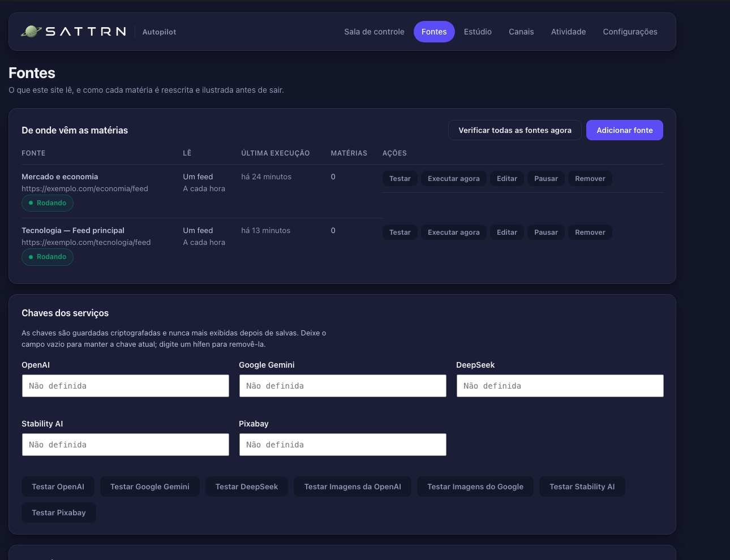Switch to the Canais tab
Image resolution: width=730 pixels, height=560 pixels.
(x=521, y=32)
